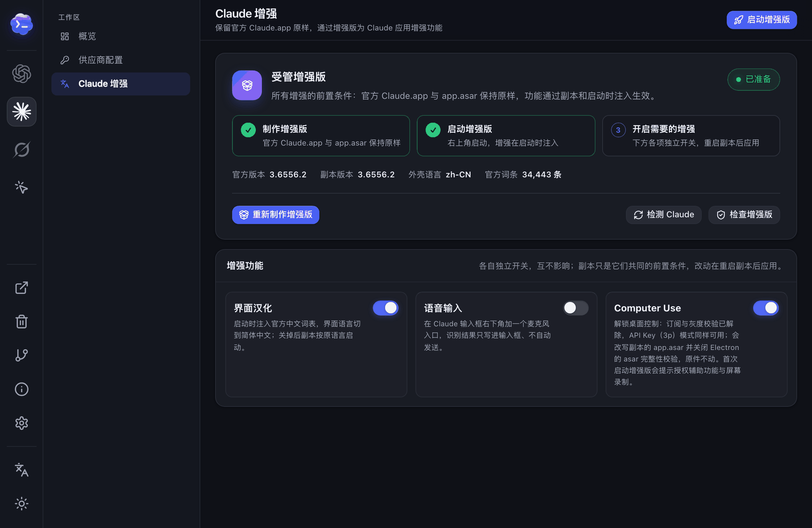The height and width of the screenshot is (528, 812).
Task: Click the cursor sparkle icon in the sidebar
Action: point(21,187)
